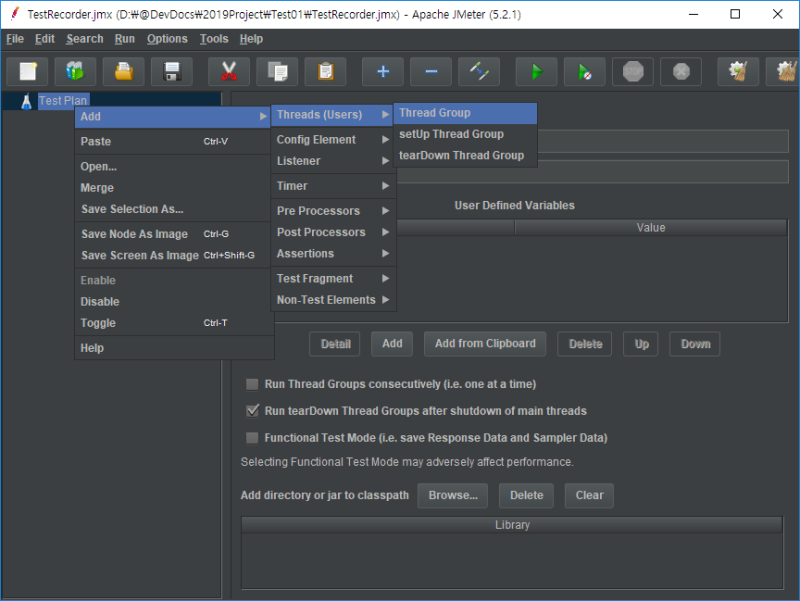Click the Clear results broom icon
The width and height of the screenshot is (800, 601).
pos(738,71)
